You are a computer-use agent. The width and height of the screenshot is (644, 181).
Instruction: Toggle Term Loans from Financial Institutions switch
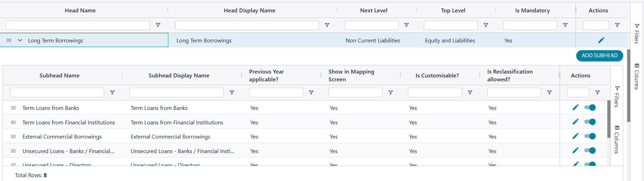[590, 122]
